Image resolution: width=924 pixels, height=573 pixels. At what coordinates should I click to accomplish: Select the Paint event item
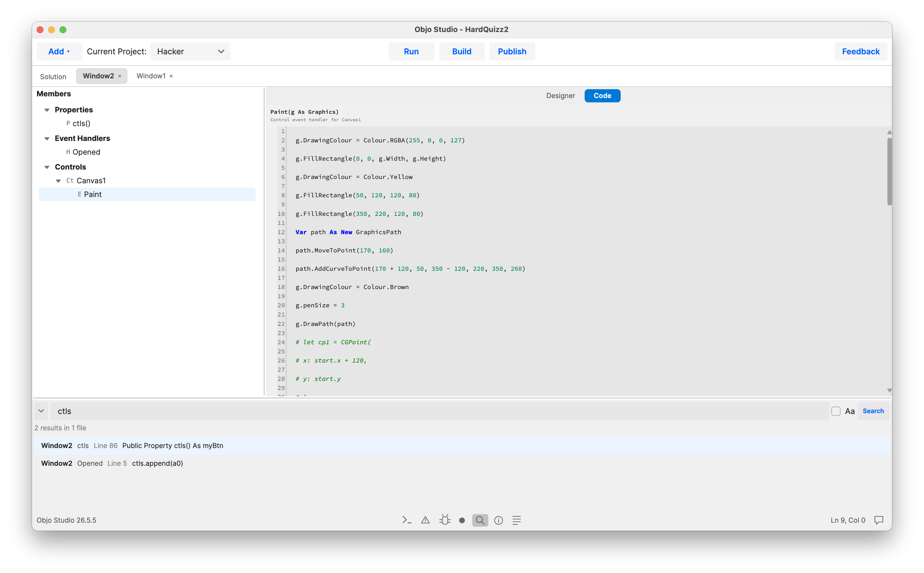pos(147,194)
